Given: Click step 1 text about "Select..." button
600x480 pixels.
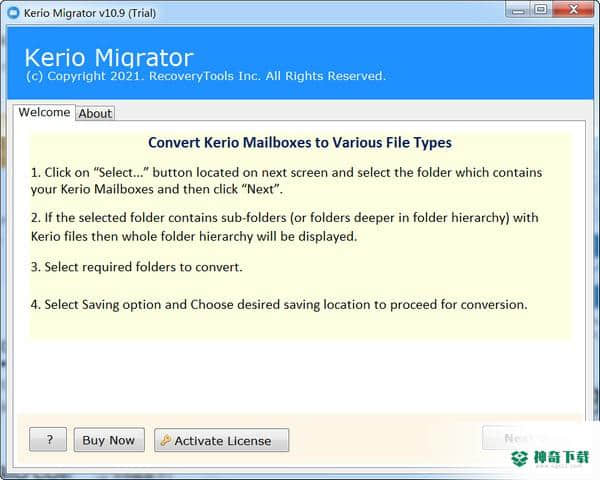Looking at the screenshot, I should (x=286, y=181).
